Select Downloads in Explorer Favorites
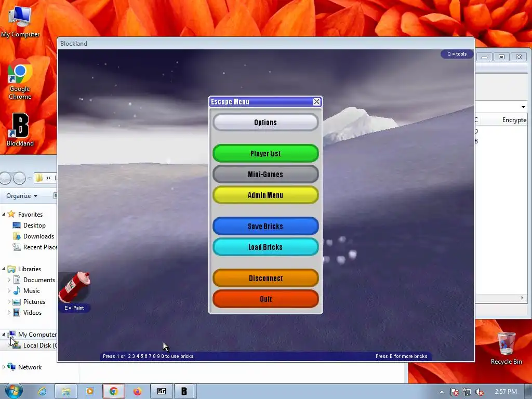 pyautogui.click(x=38, y=236)
